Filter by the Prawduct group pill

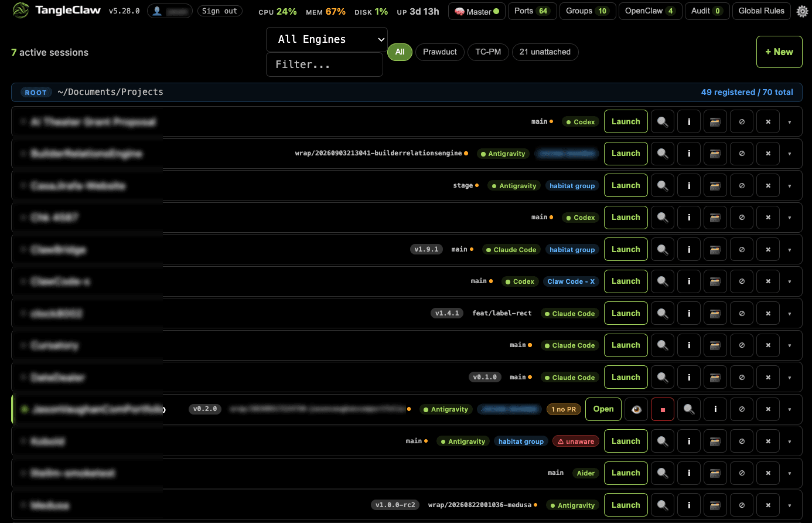point(440,52)
